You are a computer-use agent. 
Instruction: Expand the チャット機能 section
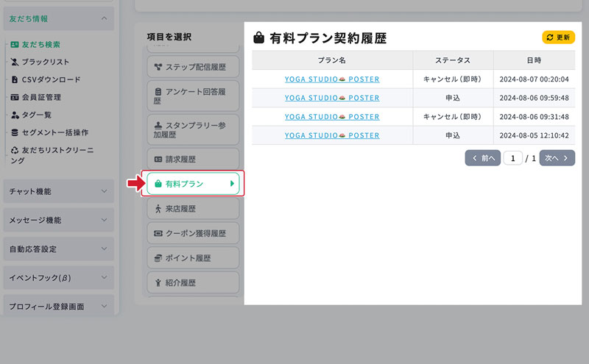click(104, 191)
